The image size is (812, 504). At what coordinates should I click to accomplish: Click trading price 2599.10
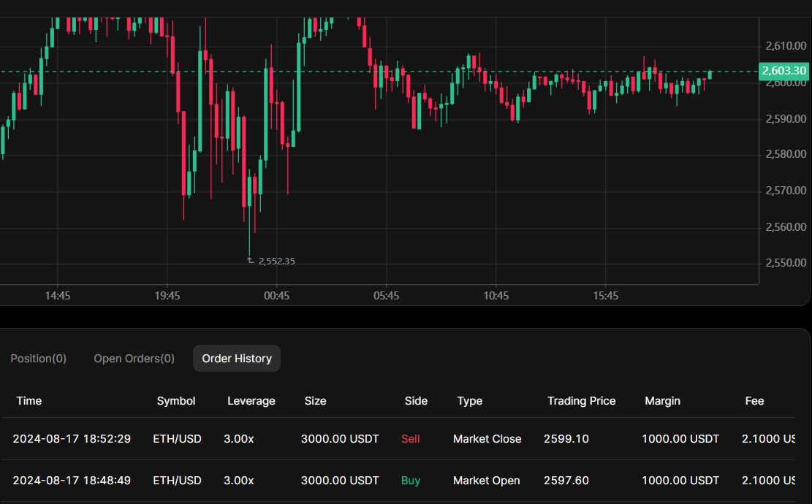tap(566, 439)
